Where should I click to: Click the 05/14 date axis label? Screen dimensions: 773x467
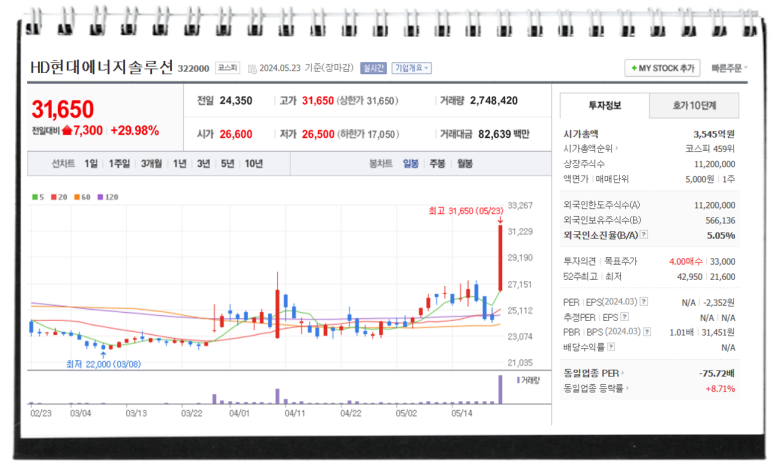click(461, 413)
